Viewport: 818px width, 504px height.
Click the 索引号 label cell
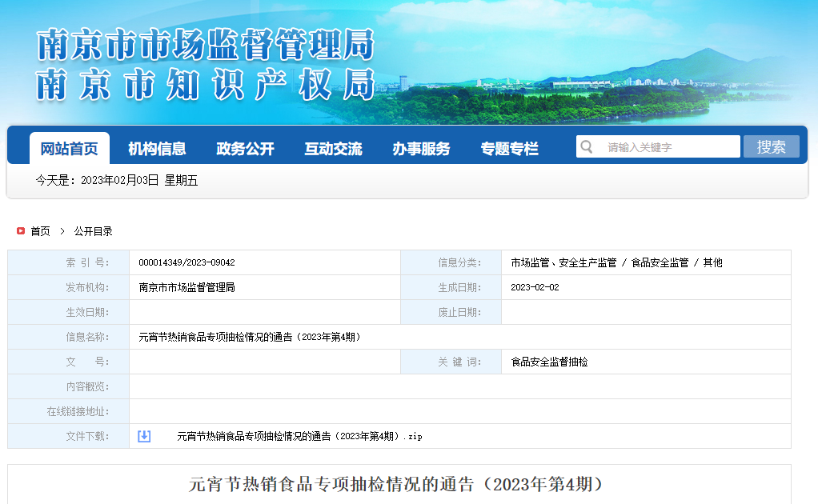68,262
